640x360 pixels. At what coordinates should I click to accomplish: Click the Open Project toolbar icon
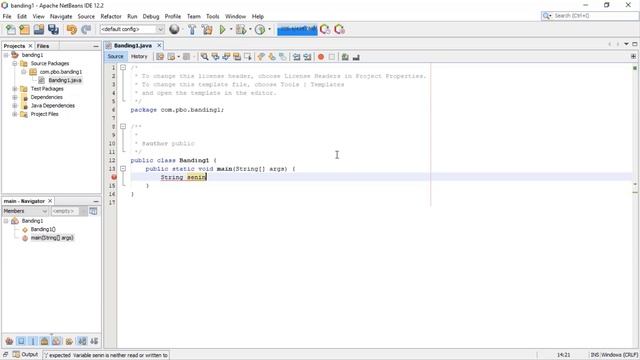[x=39, y=29]
